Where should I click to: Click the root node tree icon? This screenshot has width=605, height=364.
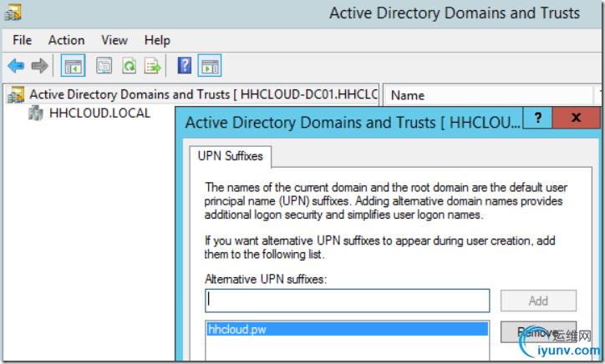point(16,95)
